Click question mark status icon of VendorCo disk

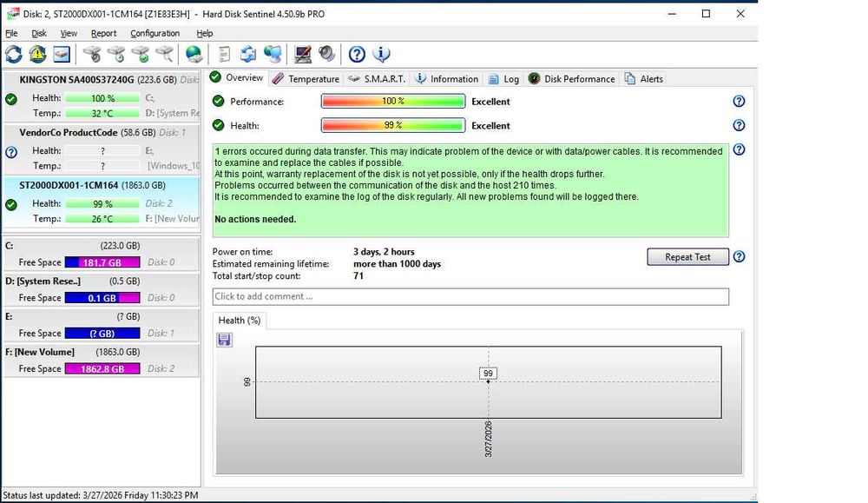[11, 152]
